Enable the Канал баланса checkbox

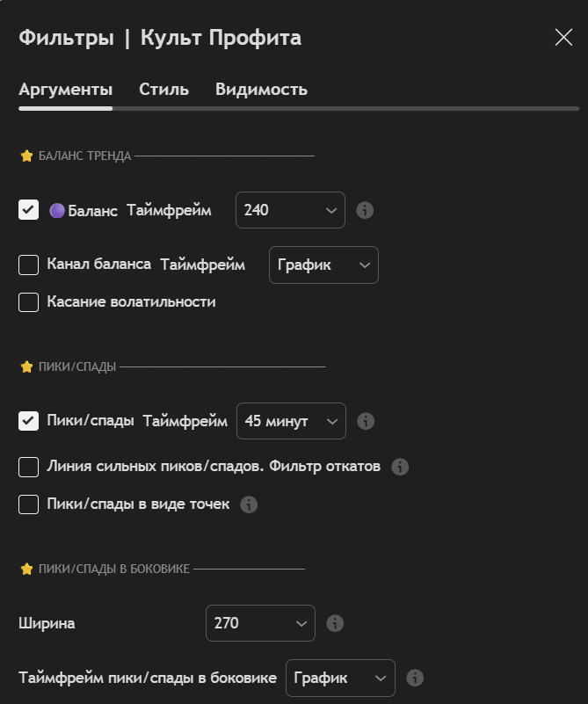tap(29, 265)
